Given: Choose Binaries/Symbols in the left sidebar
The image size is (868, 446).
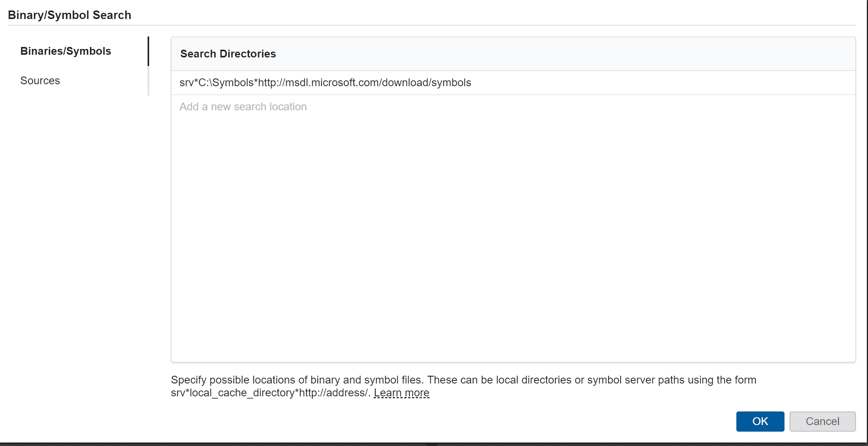Looking at the screenshot, I should (66, 51).
